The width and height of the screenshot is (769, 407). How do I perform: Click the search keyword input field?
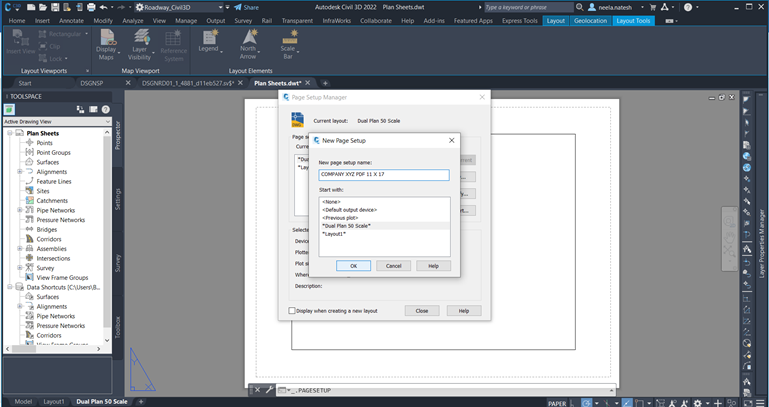tap(529, 7)
